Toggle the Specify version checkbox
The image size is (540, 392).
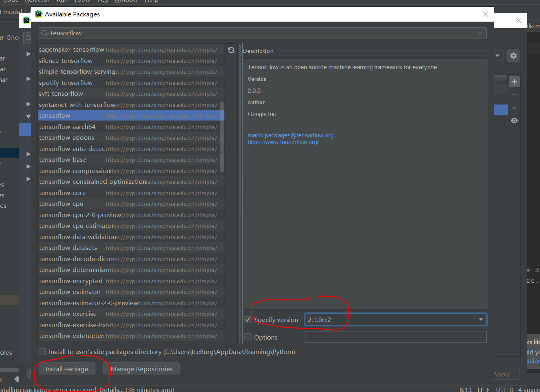(248, 320)
